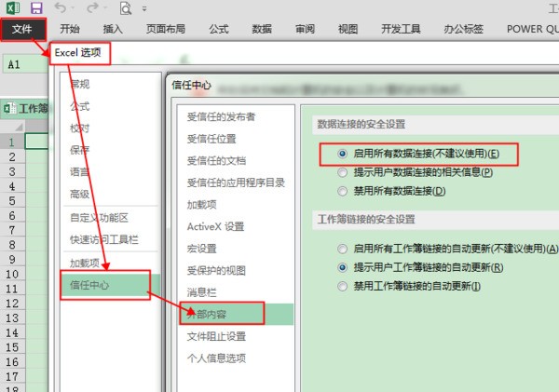Select 启用所有工作簿链接的自动更新 radio button

click(342, 249)
